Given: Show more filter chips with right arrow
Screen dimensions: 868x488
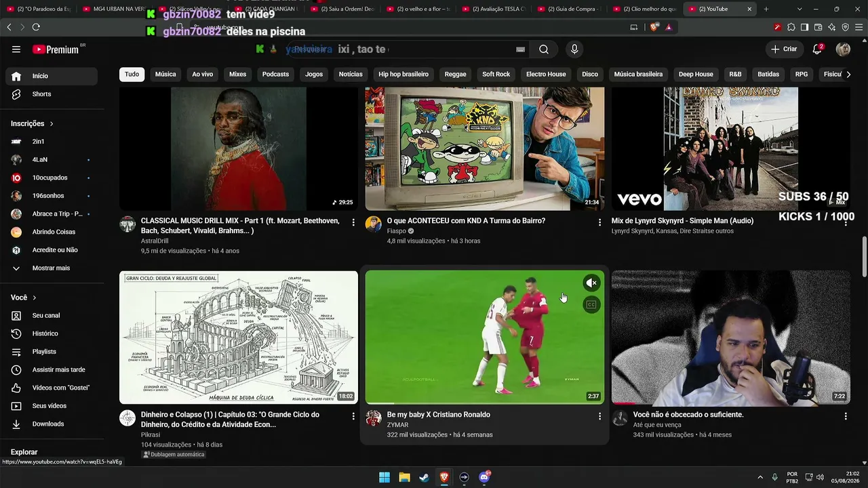Looking at the screenshot, I should 848,74.
